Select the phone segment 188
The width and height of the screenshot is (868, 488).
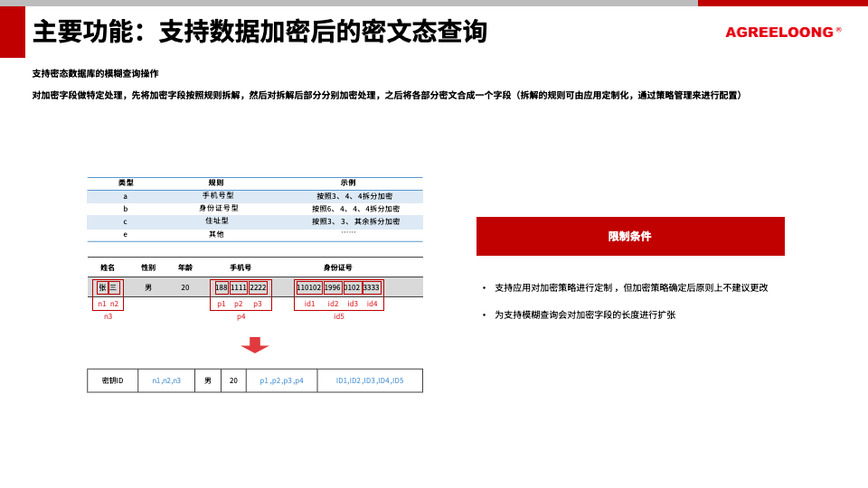pos(221,287)
